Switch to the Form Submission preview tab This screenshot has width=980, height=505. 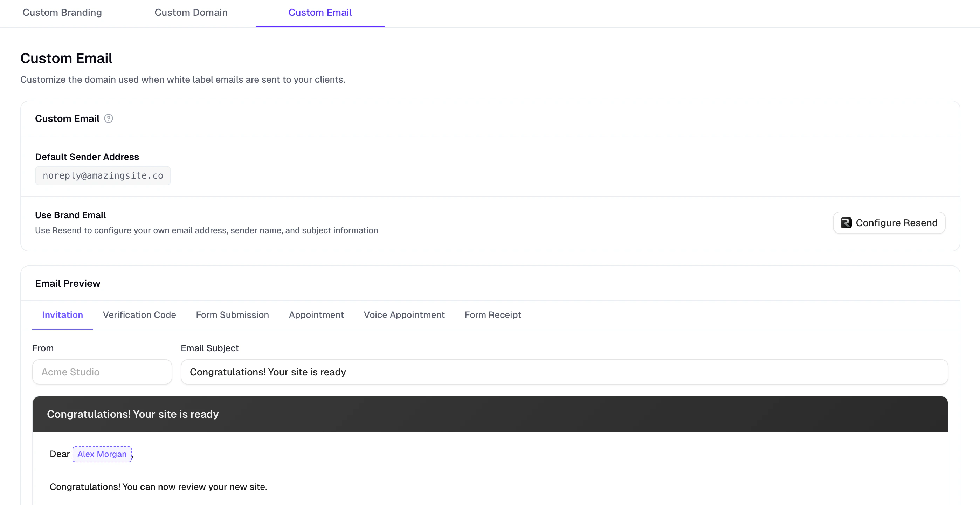click(x=233, y=315)
